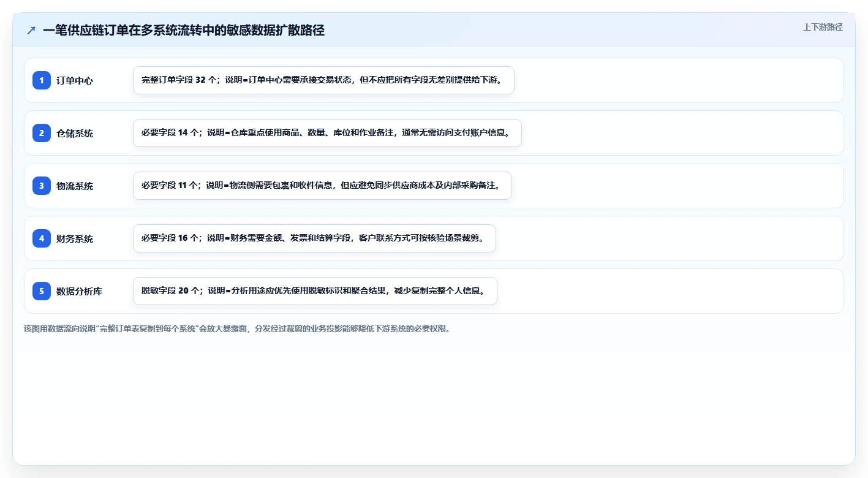
Task: Click the footer note starting with 该图用数据流向说明
Action: 237,328
